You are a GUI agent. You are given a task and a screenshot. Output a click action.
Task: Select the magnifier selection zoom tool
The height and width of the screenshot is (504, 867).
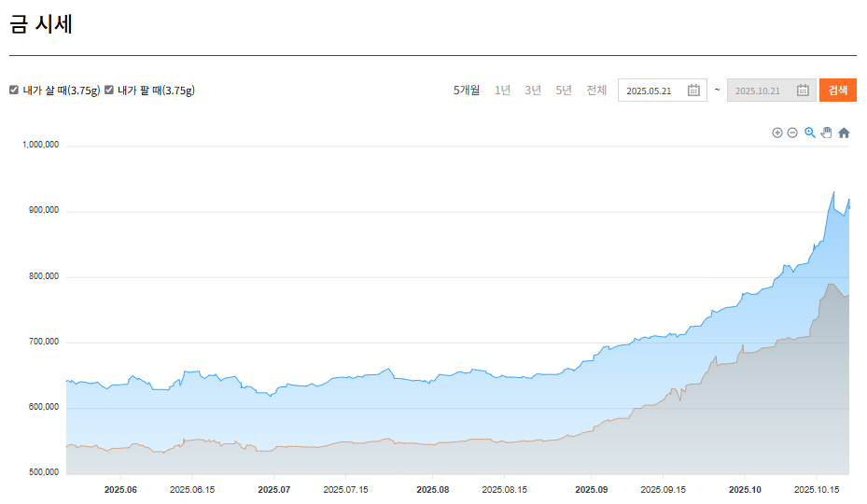pos(810,133)
